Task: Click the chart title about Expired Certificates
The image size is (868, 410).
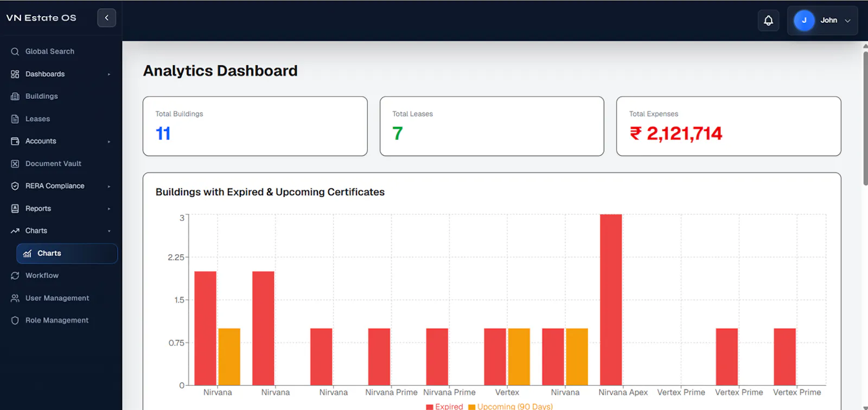Action: point(270,192)
